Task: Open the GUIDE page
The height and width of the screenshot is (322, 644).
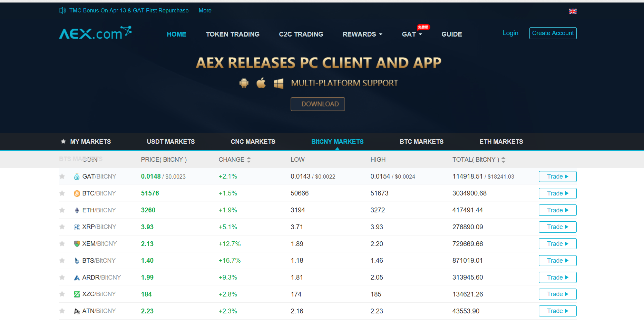Action: pyautogui.click(x=451, y=34)
